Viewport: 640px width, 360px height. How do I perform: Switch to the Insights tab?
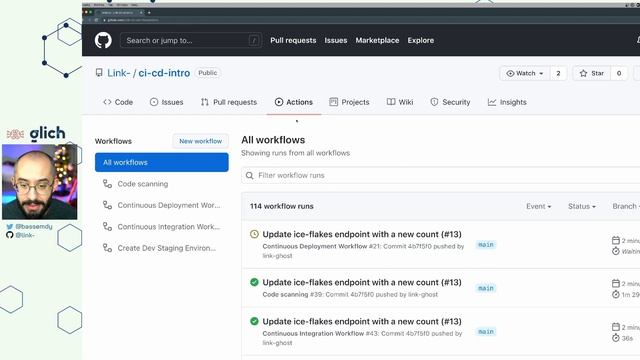[507, 102]
